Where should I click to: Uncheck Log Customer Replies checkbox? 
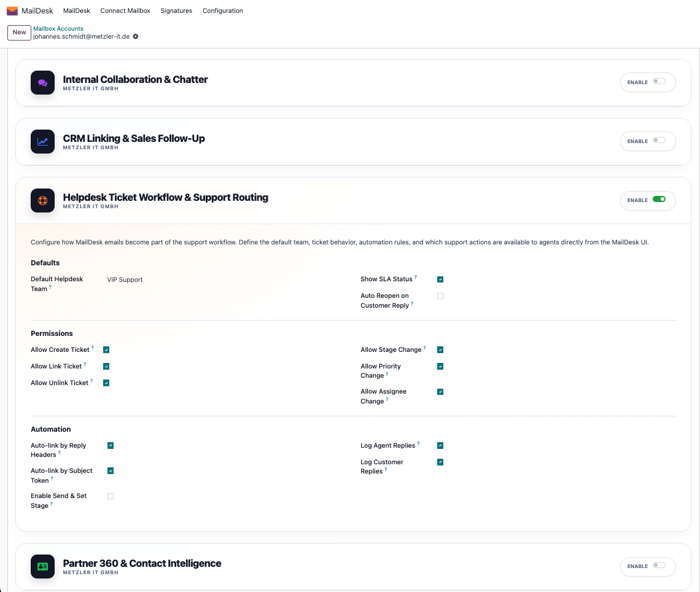click(x=440, y=462)
